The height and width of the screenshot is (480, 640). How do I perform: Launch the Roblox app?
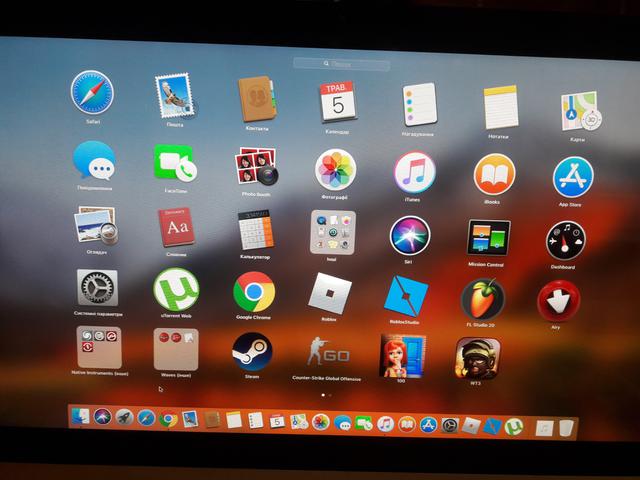pos(329,293)
